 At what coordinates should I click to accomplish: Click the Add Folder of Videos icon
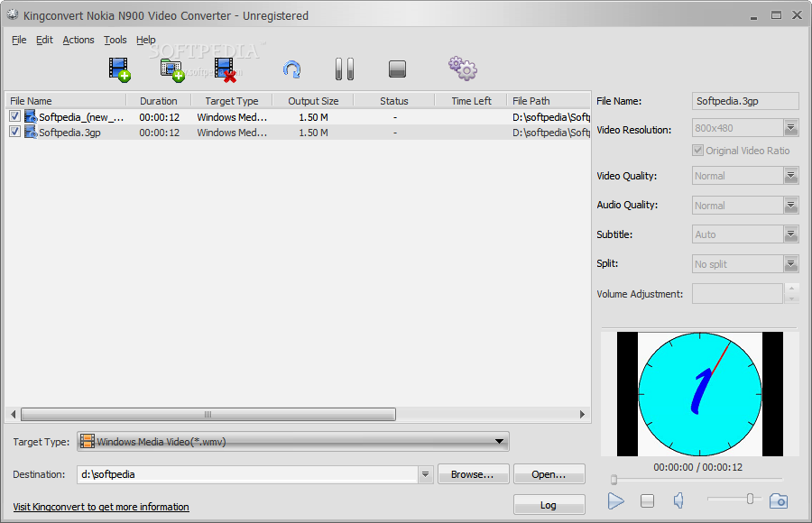[172, 70]
